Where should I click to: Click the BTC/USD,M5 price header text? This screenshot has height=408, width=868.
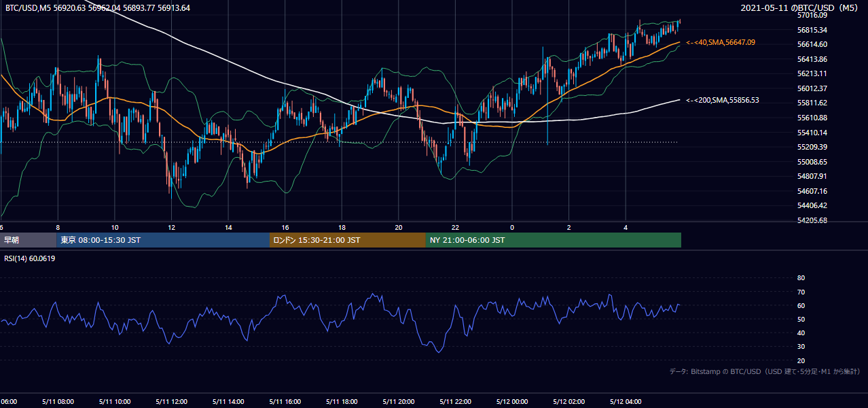click(98, 8)
